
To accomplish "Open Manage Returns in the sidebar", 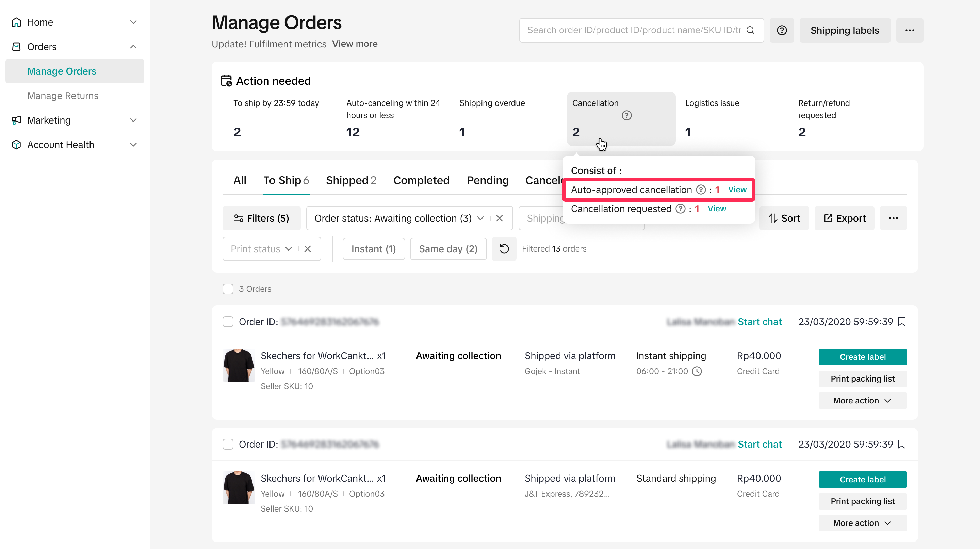I will [x=63, y=96].
